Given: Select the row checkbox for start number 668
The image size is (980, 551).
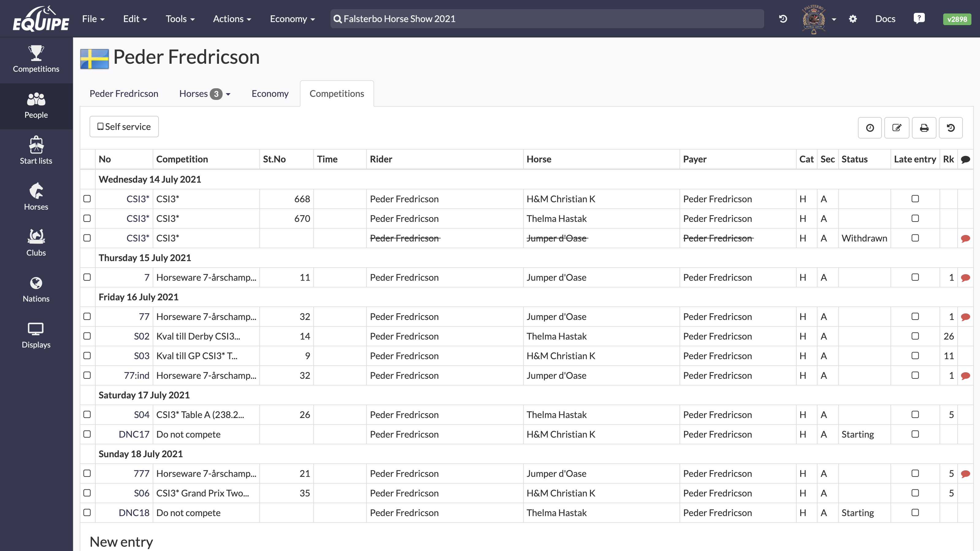Looking at the screenshot, I should (87, 199).
